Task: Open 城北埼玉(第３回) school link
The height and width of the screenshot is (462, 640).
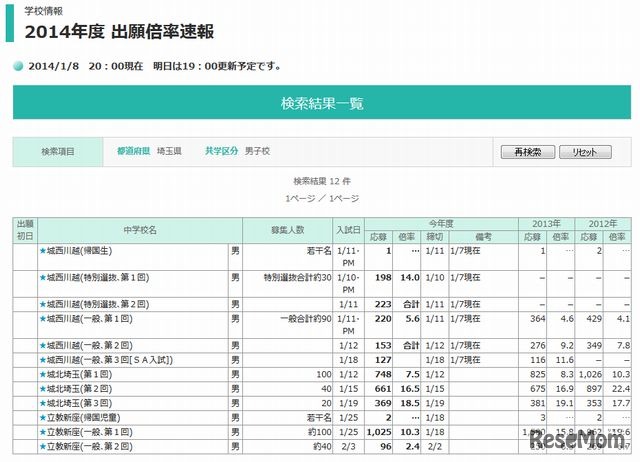Action: point(79,403)
